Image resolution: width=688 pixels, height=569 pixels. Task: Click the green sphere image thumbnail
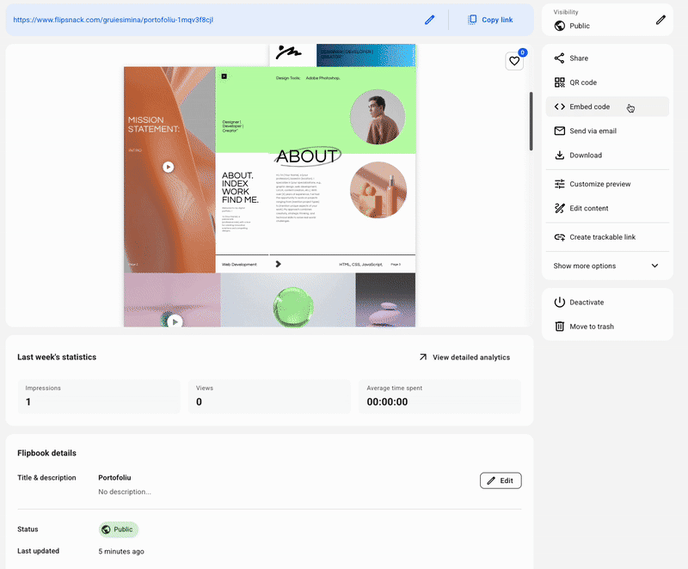click(x=287, y=300)
